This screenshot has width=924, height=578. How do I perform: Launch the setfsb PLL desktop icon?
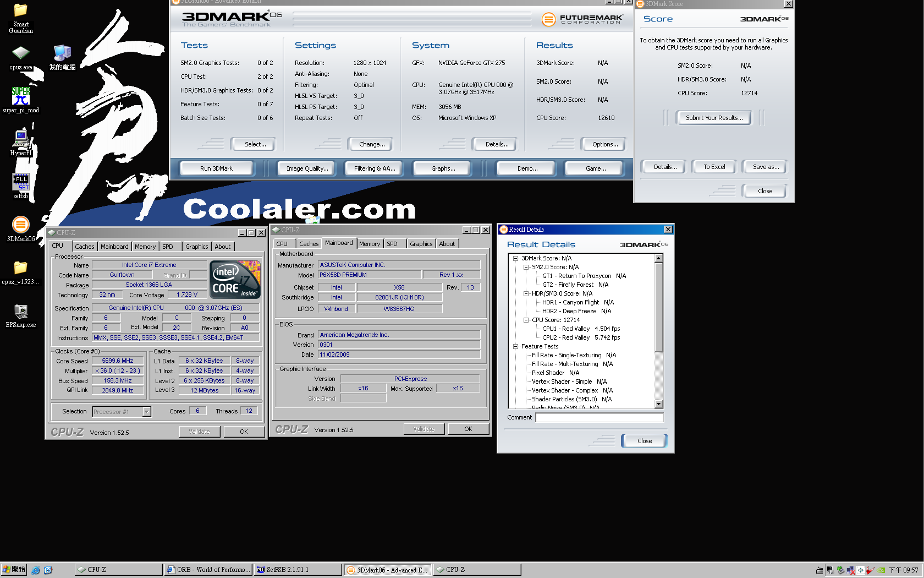click(x=20, y=182)
